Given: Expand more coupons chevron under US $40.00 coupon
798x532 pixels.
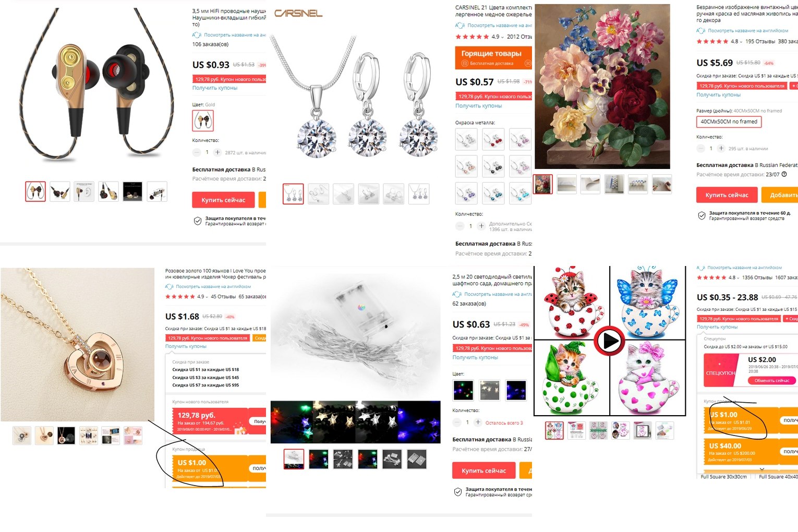Looking at the screenshot, I should pyautogui.click(x=762, y=469).
